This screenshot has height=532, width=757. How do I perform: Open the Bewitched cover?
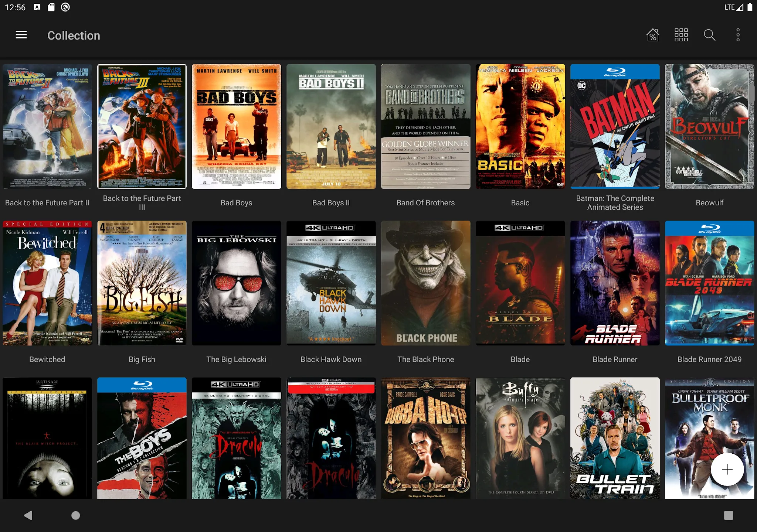tap(47, 283)
